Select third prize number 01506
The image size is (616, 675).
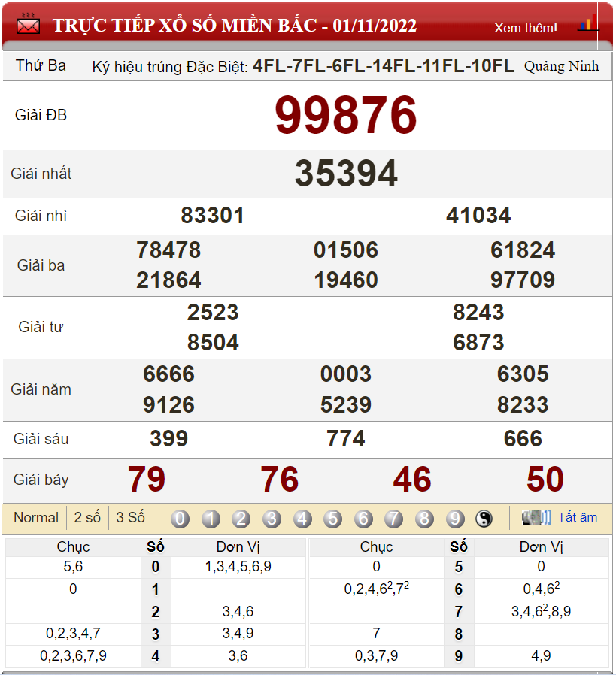346,250
